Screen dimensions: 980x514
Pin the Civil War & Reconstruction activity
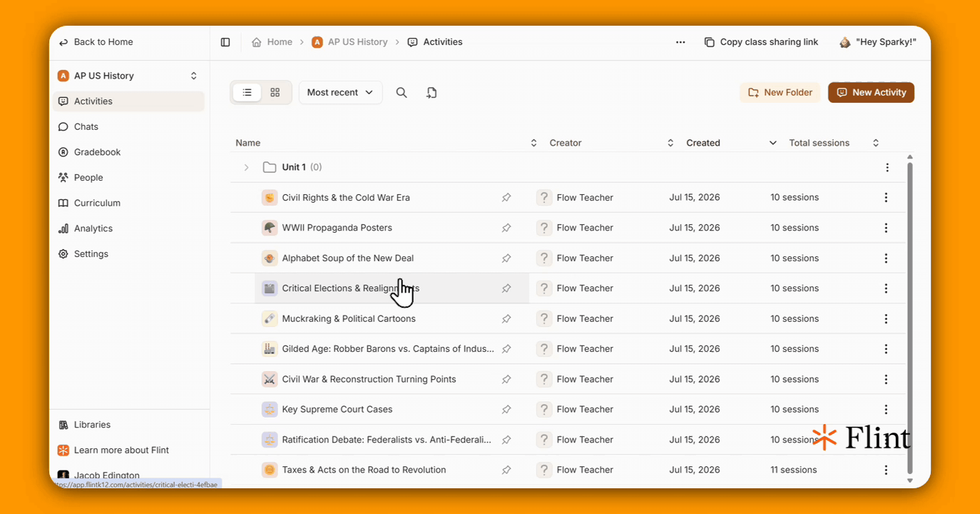[506, 379]
